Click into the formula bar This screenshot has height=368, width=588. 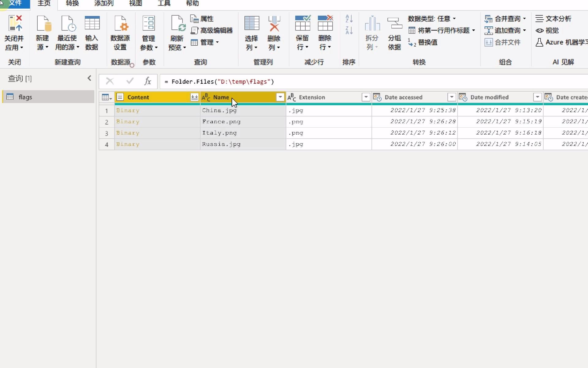(x=374, y=82)
